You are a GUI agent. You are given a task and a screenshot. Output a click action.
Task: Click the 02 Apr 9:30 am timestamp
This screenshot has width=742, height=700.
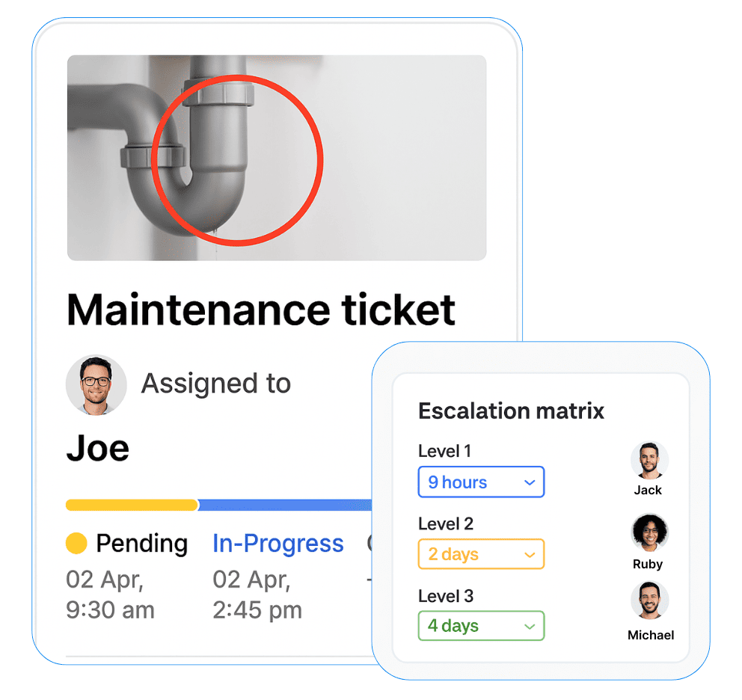(109, 595)
